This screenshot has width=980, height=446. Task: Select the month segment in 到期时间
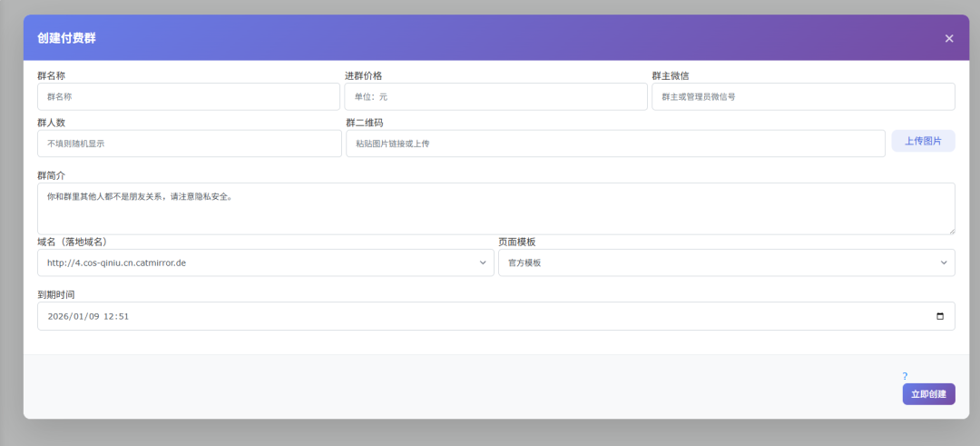[x=80, y=316]
